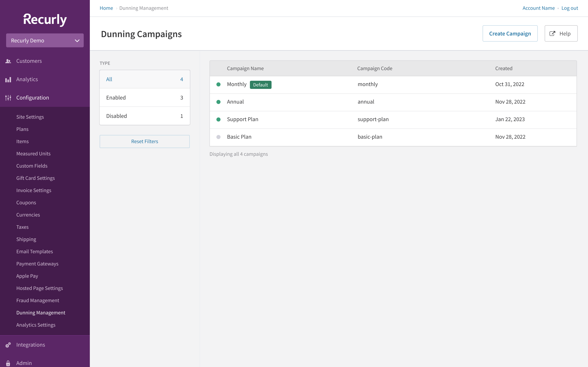The image size is (588, 367).
Task: Navigate to Email Templates settings
Action: click(35, 251)
